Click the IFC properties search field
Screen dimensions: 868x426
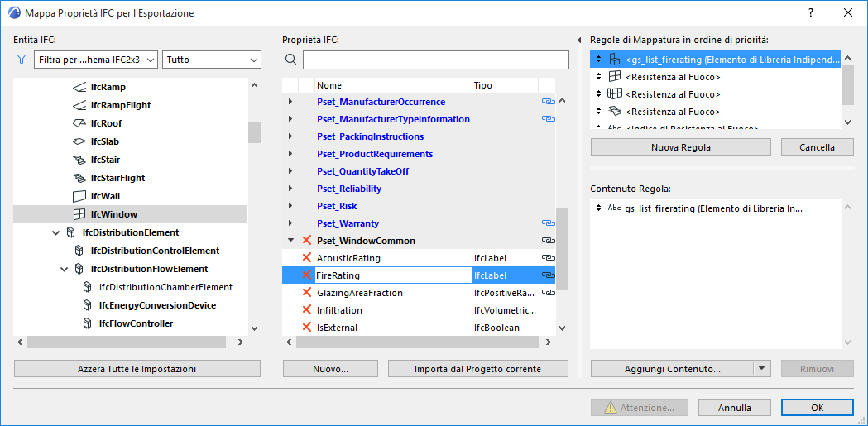coord(436,60)
